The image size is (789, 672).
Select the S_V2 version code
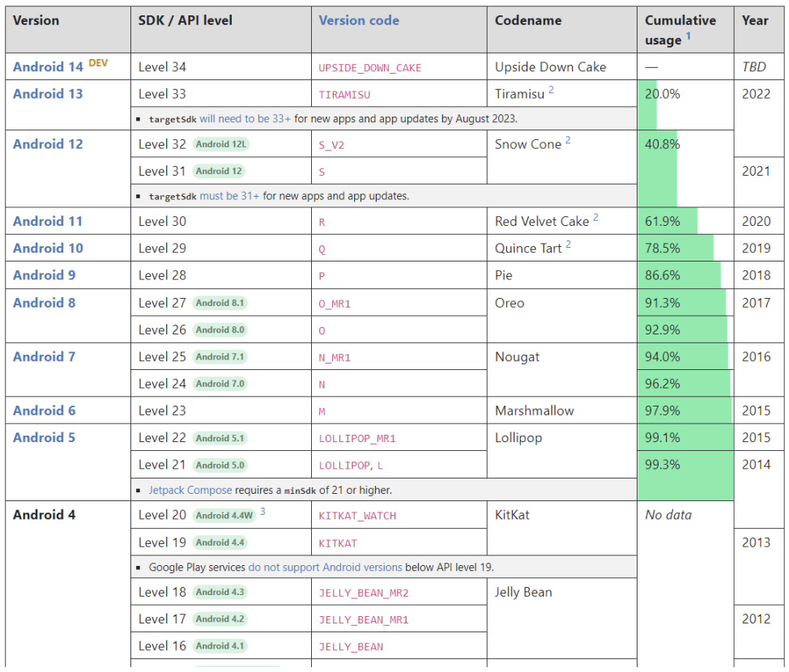click(x=331, y=146)
